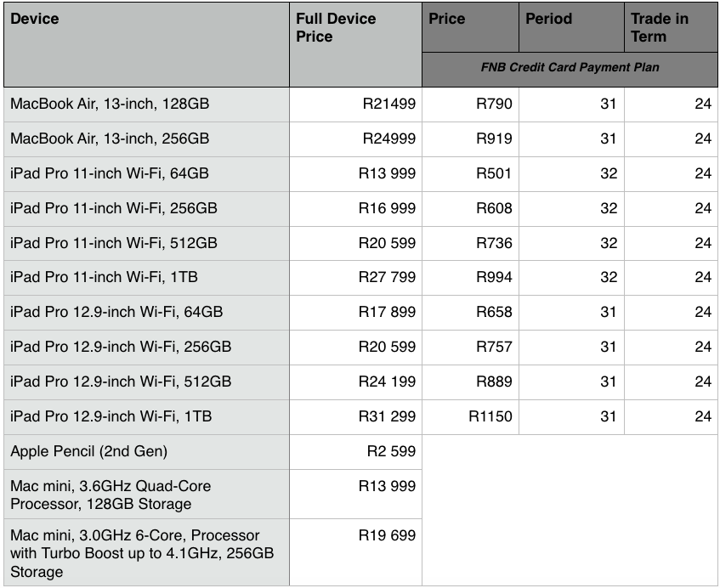Click the Device column header
This screenshot has height=588, width=720.
click(x=35, y=19)
